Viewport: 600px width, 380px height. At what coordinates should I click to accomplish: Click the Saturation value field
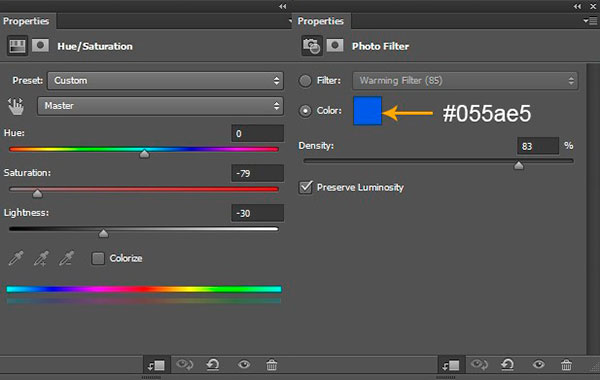tap(258, 173)
